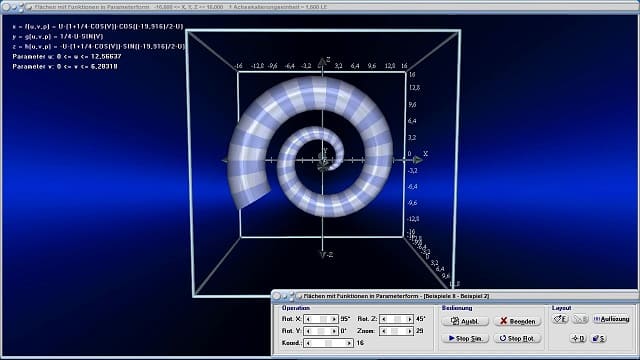Click the X axis label in plot

coord(426,154)
